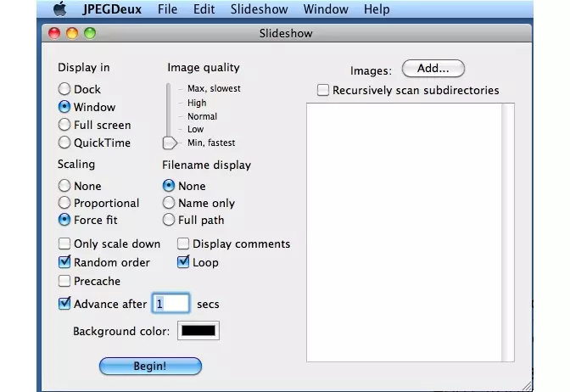Click the Image quality slider knob

[170, 143]
